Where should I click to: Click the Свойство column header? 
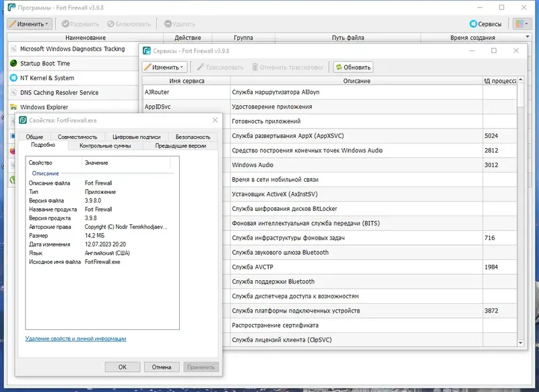click(x=54, y=163)
